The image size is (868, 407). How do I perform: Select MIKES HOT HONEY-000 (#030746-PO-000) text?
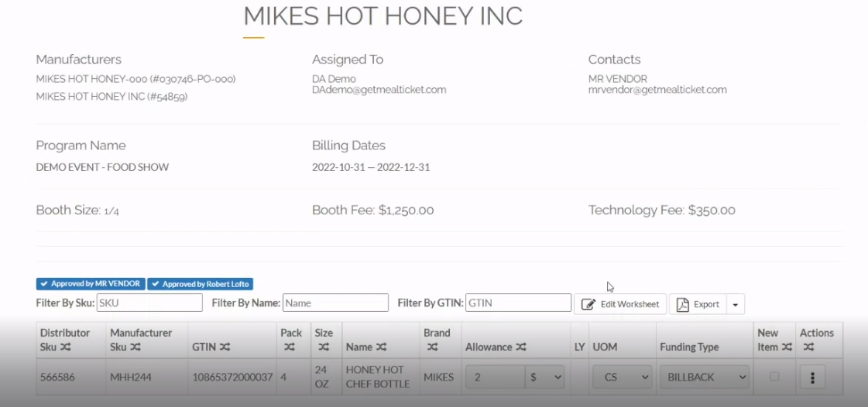[136, 79]
